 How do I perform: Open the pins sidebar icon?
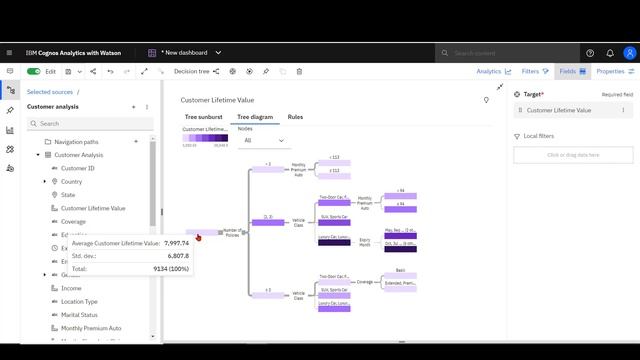pos(10,110)
